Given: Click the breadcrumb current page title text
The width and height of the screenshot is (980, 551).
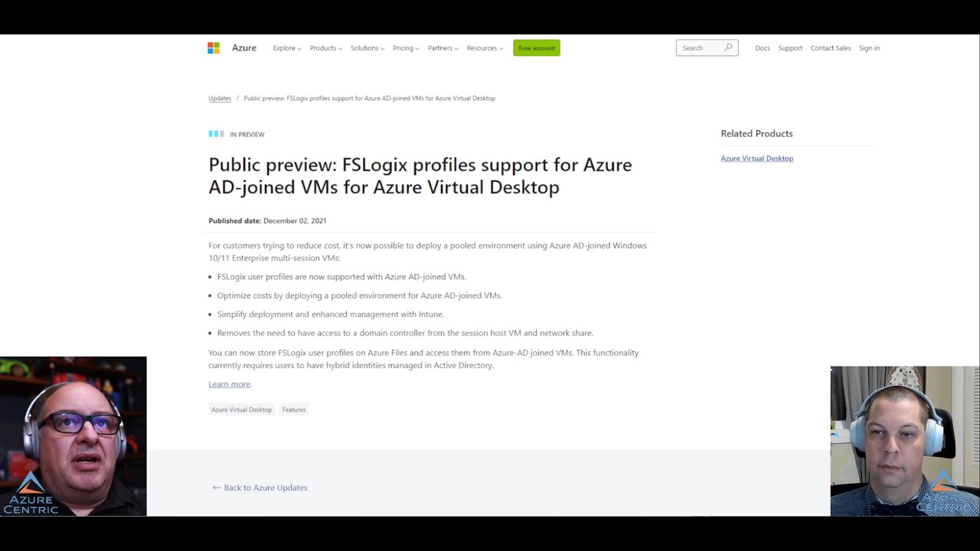Looking at the screenshot, I should (x=369, y=98).
